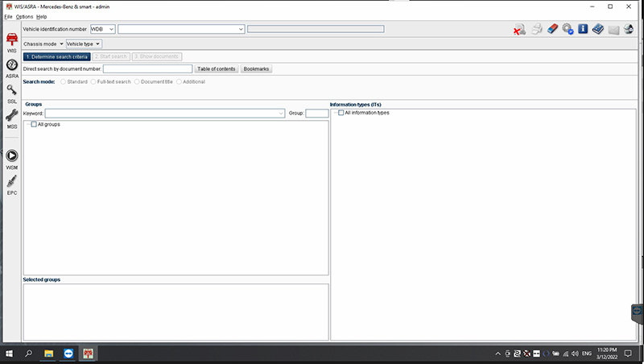Click the network tray icon
Image resolution: width=644 pixels, height=364 pixels.
(566, 354)
